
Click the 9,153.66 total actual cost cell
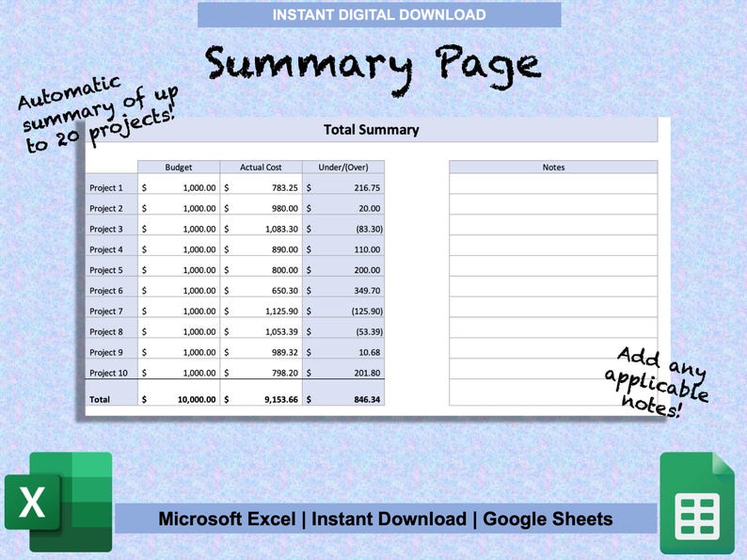261,392
